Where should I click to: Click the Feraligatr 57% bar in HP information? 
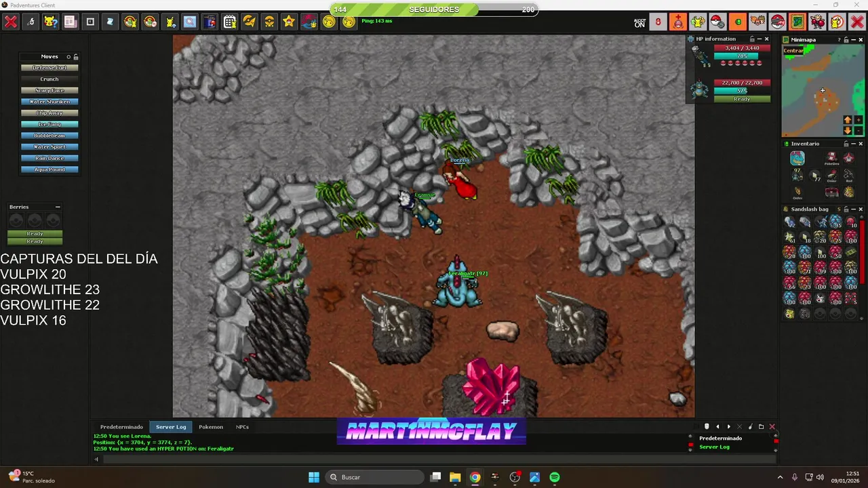[743, 91]
